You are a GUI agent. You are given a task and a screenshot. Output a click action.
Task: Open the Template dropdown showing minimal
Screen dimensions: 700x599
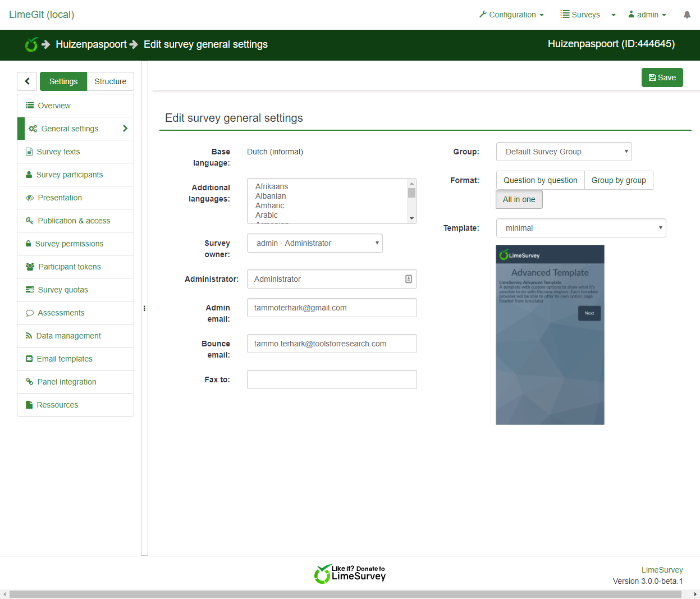(x=580, y=228)
